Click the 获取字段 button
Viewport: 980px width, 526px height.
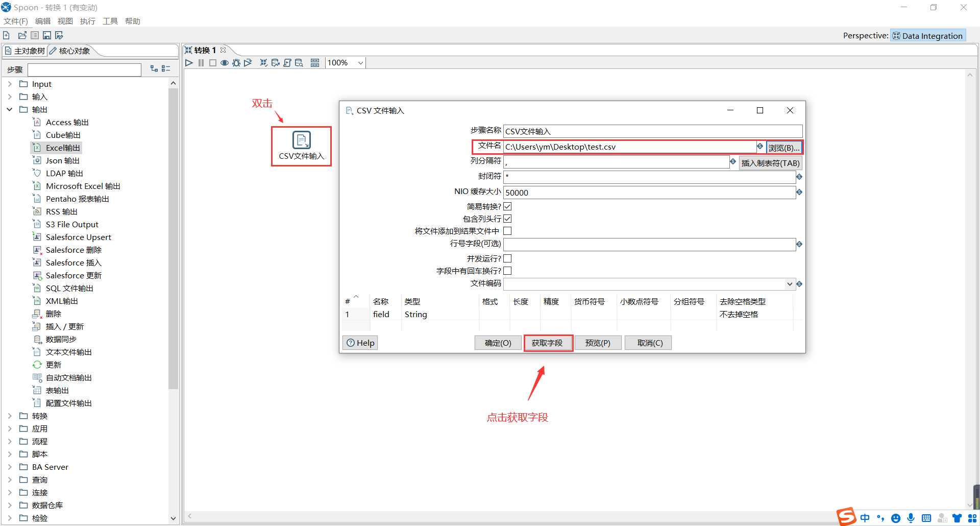coord(547,343)
